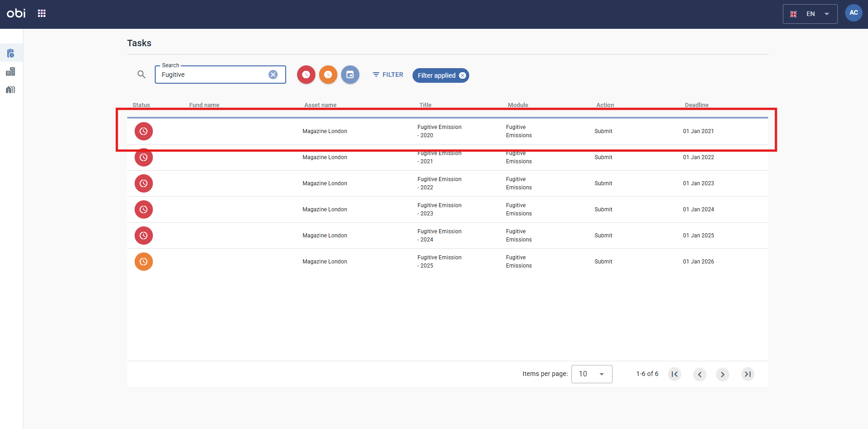Sort by Module column header
The height and width of the screenshot is (429, 868).
[x=518, y=105]
